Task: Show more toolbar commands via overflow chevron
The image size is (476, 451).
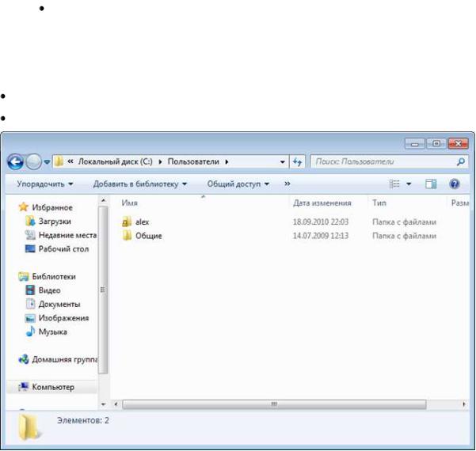Action: pos(288,184)
